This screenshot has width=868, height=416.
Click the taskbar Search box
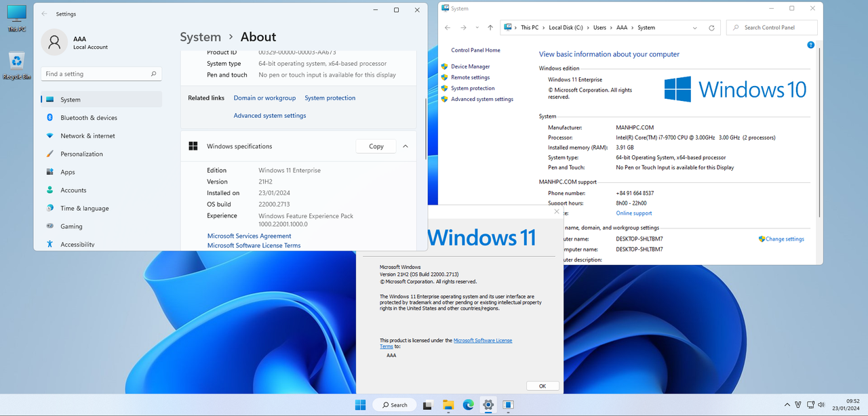[x=394, y=405]
